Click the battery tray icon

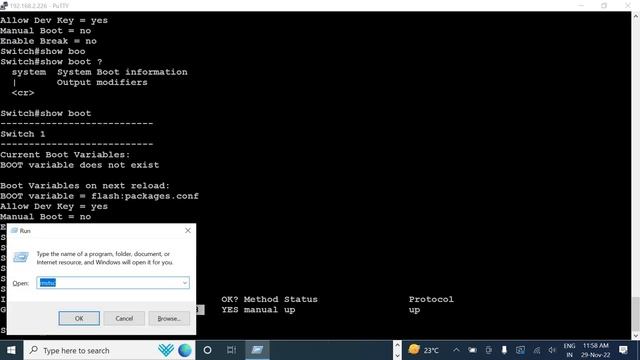coord(472,350)
